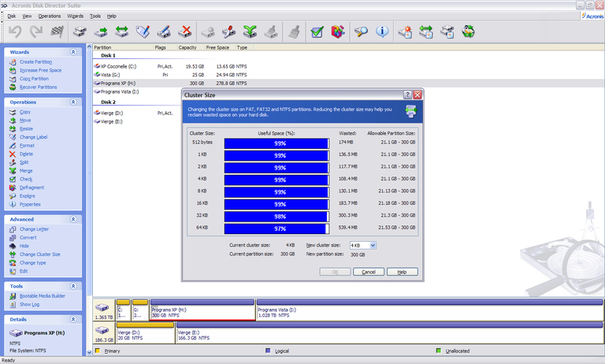
Task: Click the Merge partitions toolbar icon
Action: click(x=250, y=32)
